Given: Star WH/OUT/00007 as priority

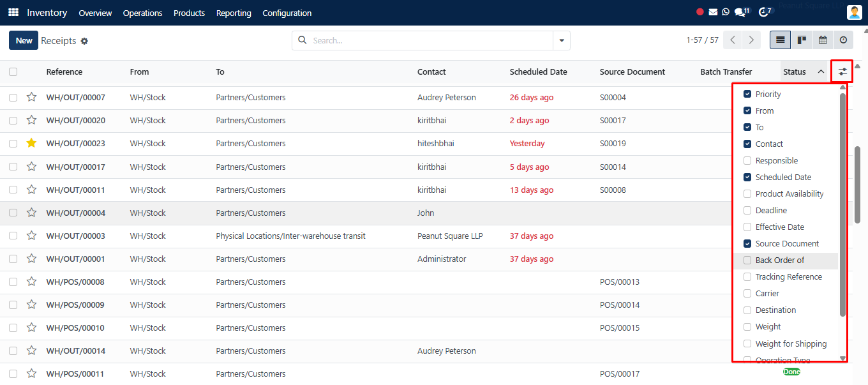Looking at the screenshot, I should click(31, 98).
